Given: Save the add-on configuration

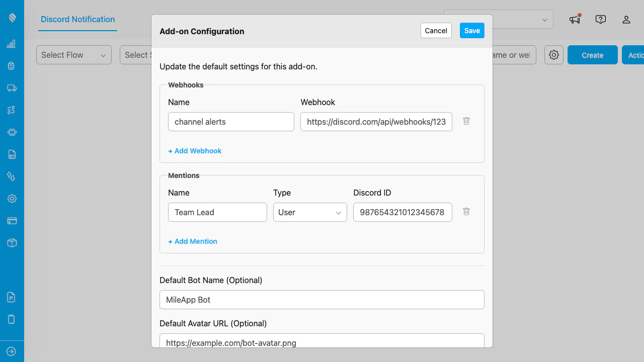Looking at the screenshot, I should [x=471, y=30].
